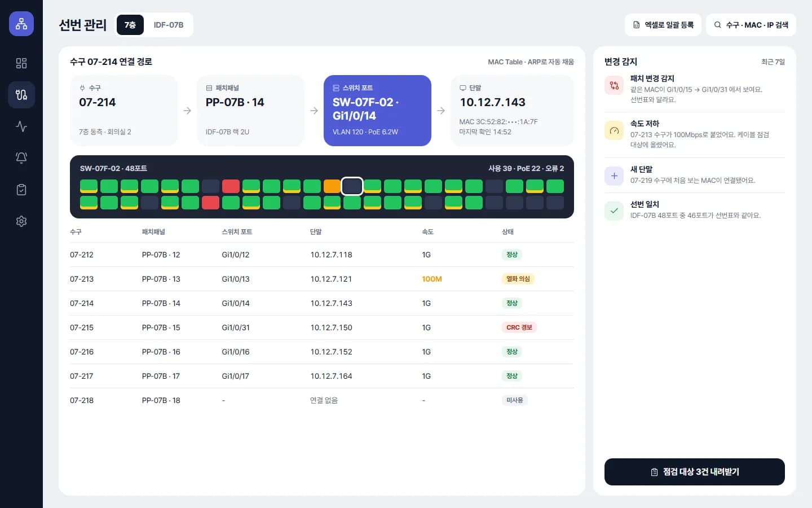Select the 패치패널 PP-07B · 14 card
Screen dimensions: 812x508
(250, 111)
